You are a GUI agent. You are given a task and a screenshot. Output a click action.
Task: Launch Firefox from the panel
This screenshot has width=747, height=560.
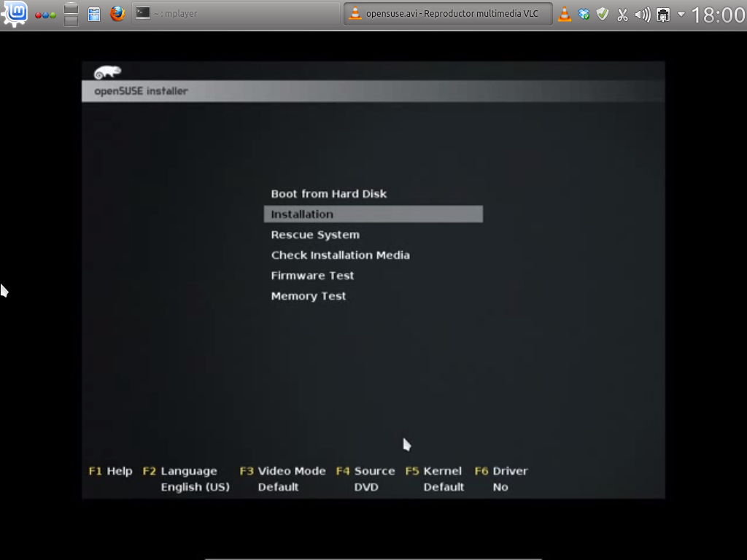pos(117,13)
